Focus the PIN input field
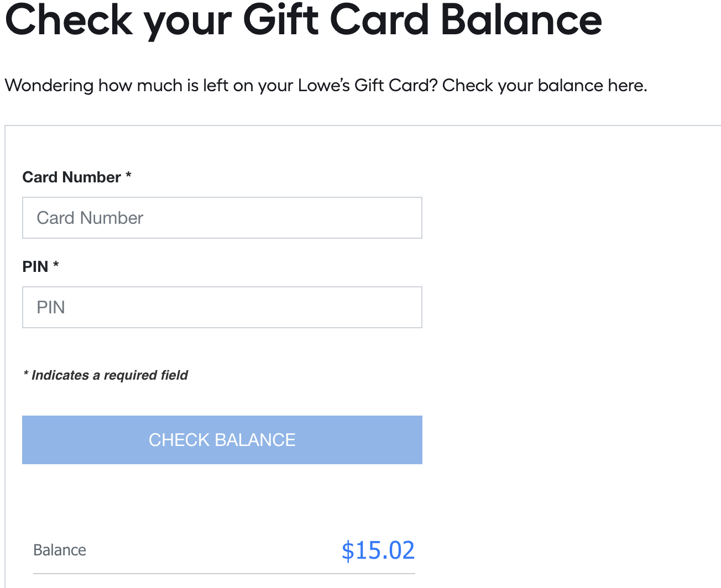This screenshot has height=588, width=721. [222, 307]
